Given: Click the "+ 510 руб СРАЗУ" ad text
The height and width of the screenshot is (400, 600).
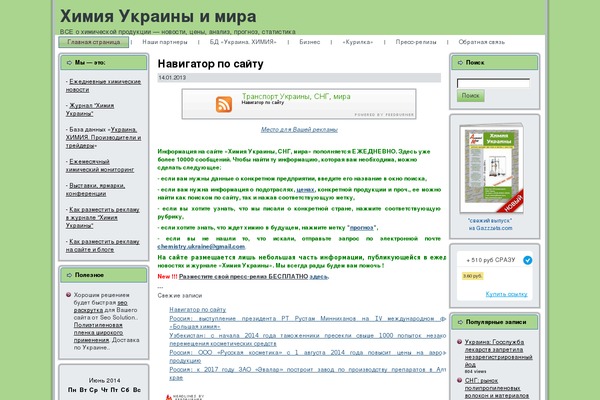Looking at the screenshot, I should [x=491, y=260].
